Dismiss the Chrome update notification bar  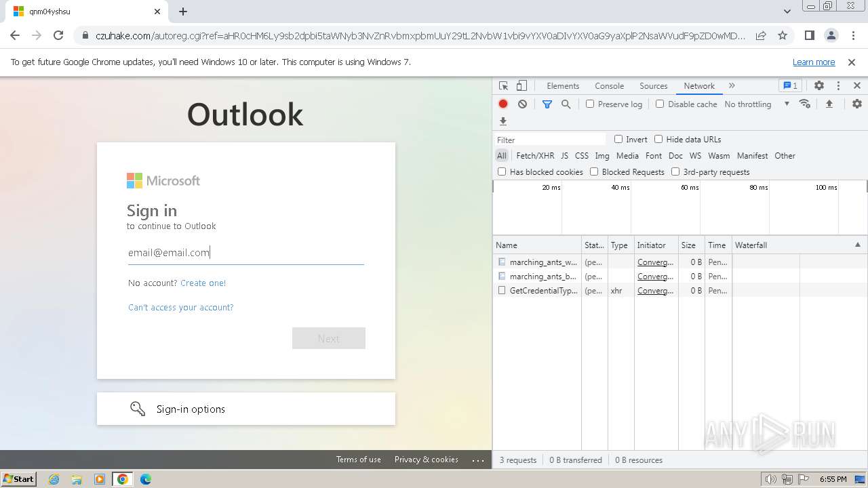(852, 62)
